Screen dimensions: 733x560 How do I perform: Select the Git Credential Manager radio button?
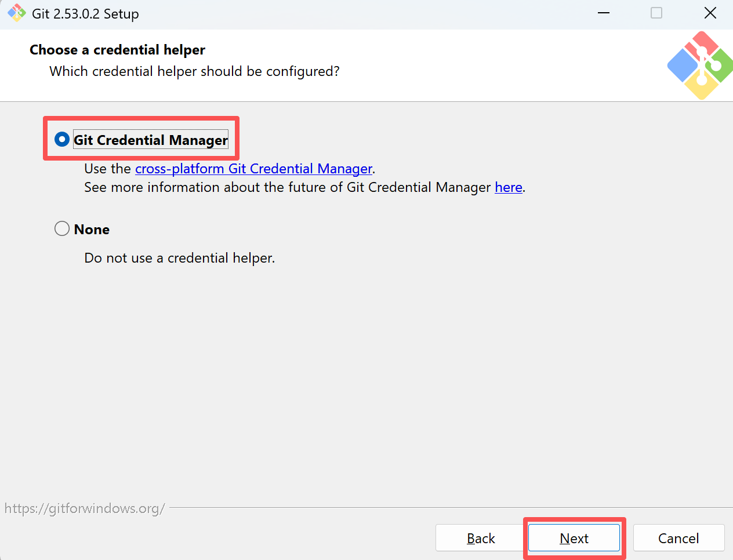62,140
